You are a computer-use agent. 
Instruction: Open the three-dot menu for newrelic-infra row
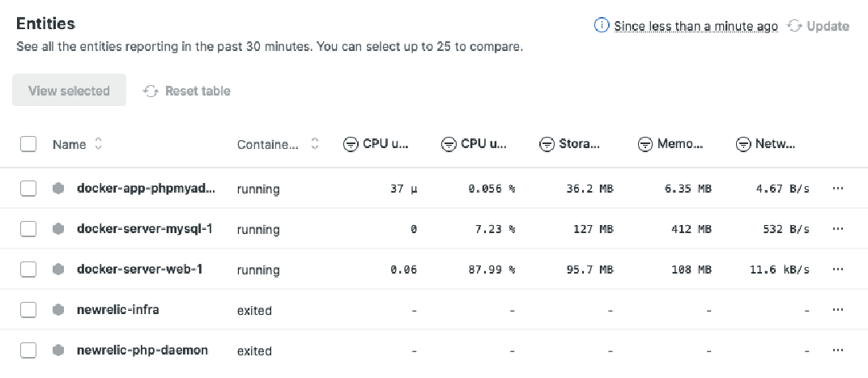coord(838,310)
